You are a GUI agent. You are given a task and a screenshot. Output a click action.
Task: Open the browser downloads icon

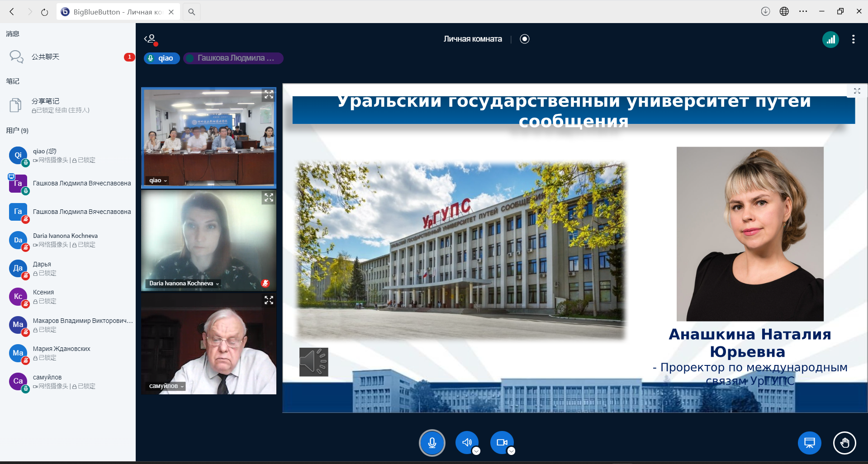click(765, 11)
